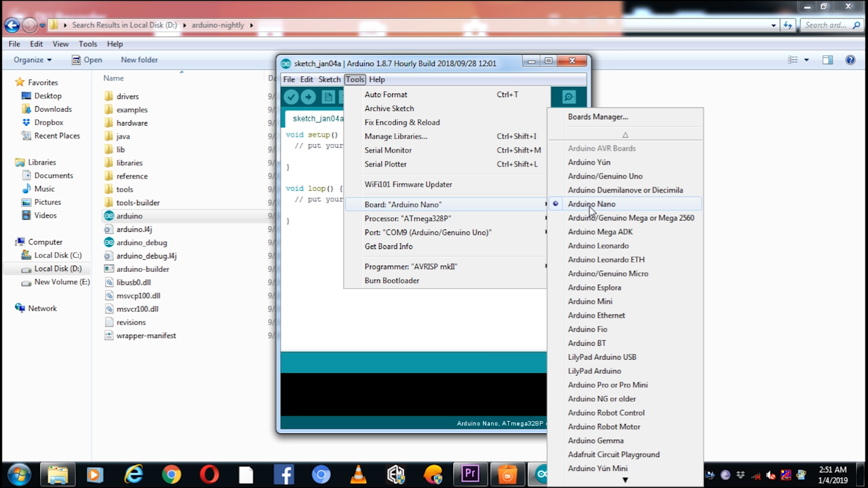Open Internet Explorer from the taskbar
The image size is (868, 488).
(133, 474)
